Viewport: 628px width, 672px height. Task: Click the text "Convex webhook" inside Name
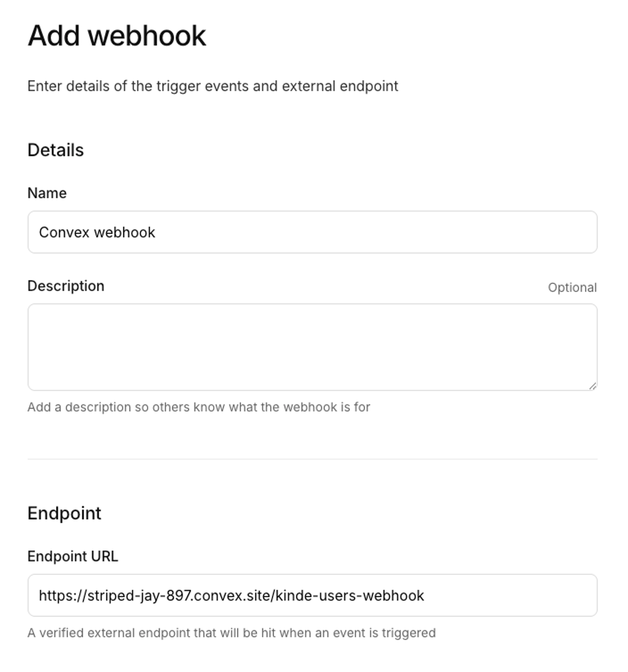click(97, 232)
